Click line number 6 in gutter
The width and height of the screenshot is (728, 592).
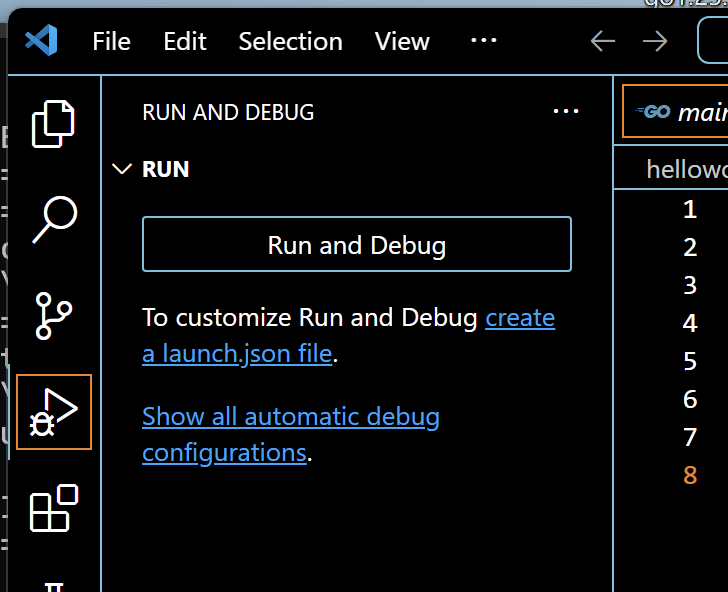coord(690,399)
